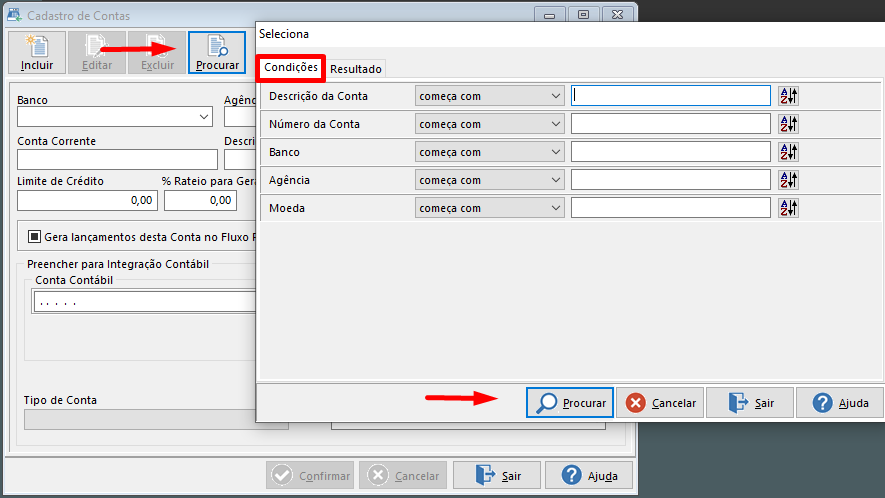
Task: Open condition dropdown in Moeda row
Action: click(x=489, y=208)
